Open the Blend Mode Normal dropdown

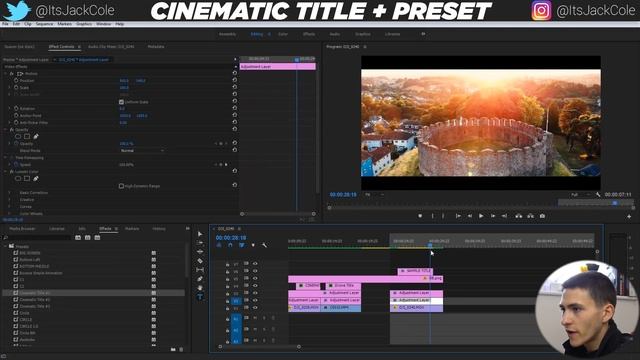[142, 151]
